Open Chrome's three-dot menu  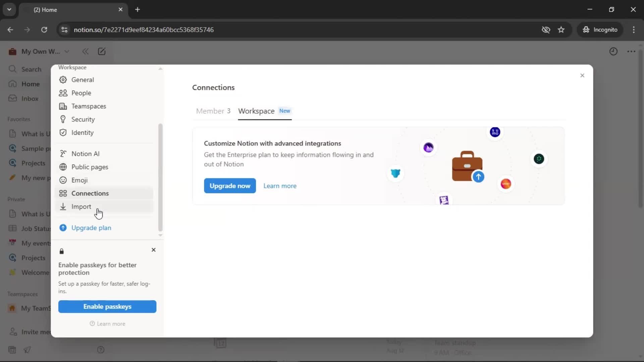tap(634, 29)
